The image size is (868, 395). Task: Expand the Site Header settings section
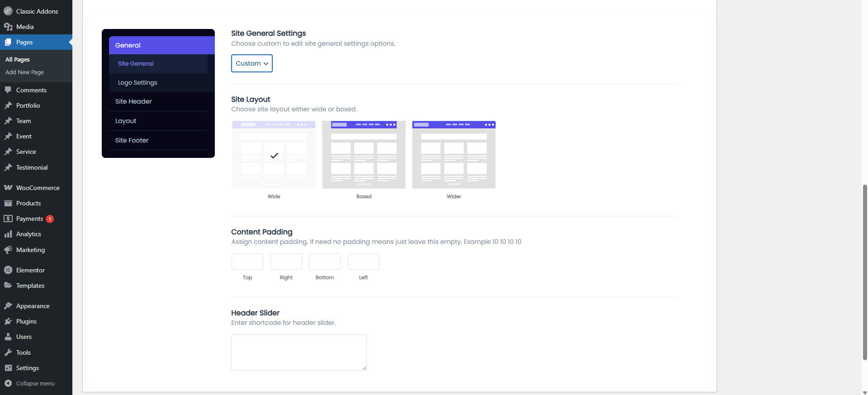(x=158, y=101)
